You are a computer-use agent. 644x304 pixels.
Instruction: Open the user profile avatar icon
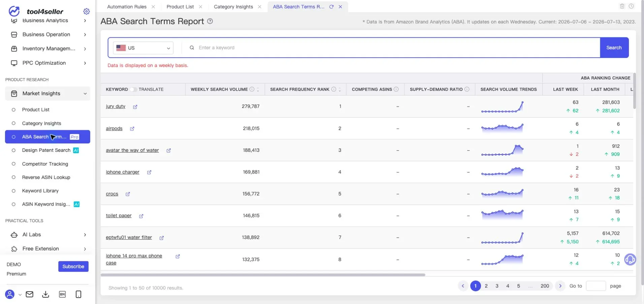tap(10, 294)
